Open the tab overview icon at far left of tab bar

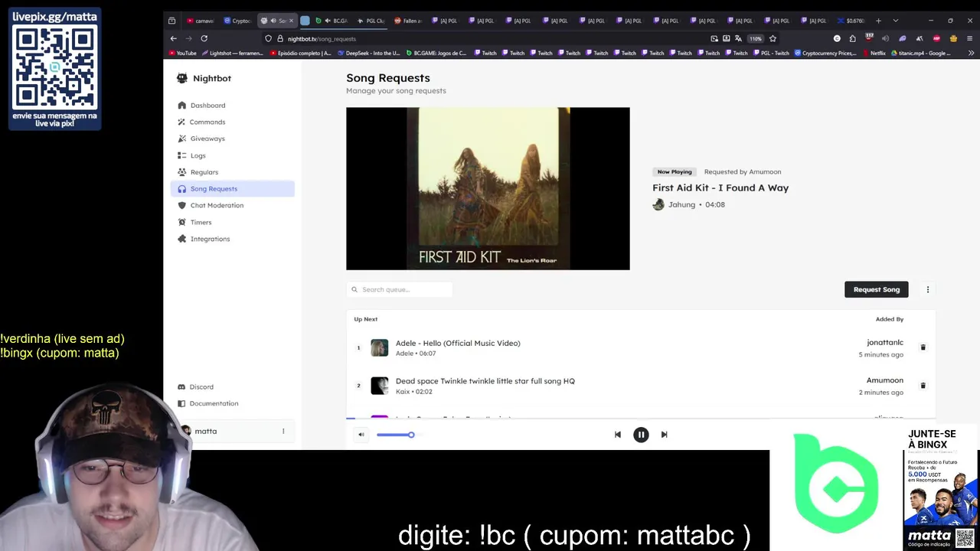click(172, 21)
